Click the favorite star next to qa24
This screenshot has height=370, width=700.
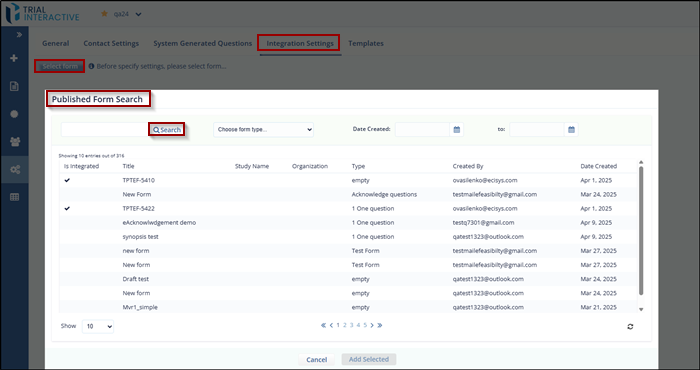click(104, 14)
